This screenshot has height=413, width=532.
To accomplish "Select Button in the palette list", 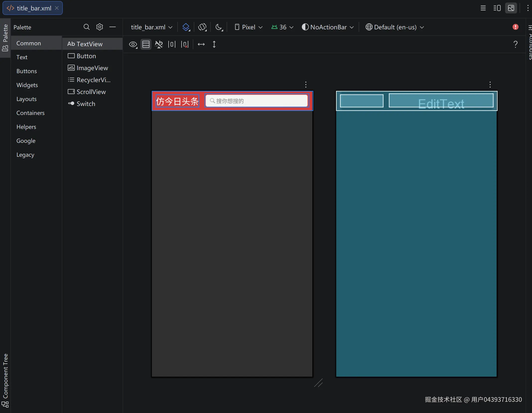I will 86,56.
